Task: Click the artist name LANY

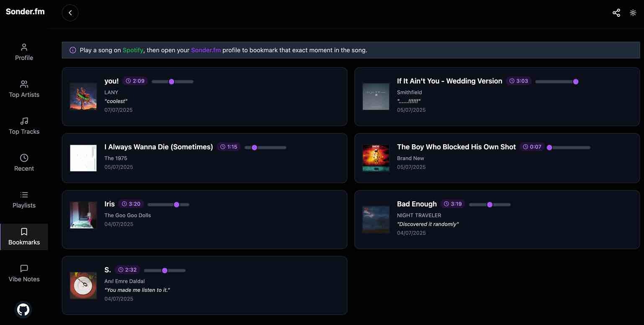Action: [x=111, y=92]
